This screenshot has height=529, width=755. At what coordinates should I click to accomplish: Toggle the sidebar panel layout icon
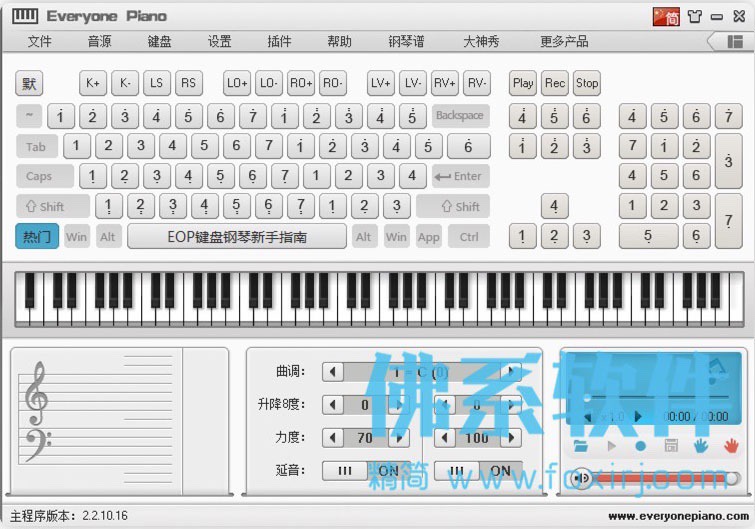735,42
